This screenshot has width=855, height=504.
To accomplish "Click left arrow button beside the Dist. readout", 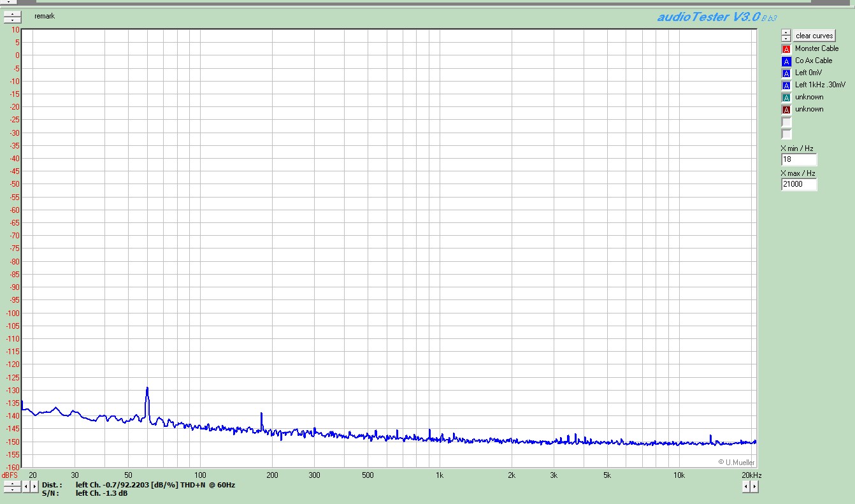I will [26, 487].
